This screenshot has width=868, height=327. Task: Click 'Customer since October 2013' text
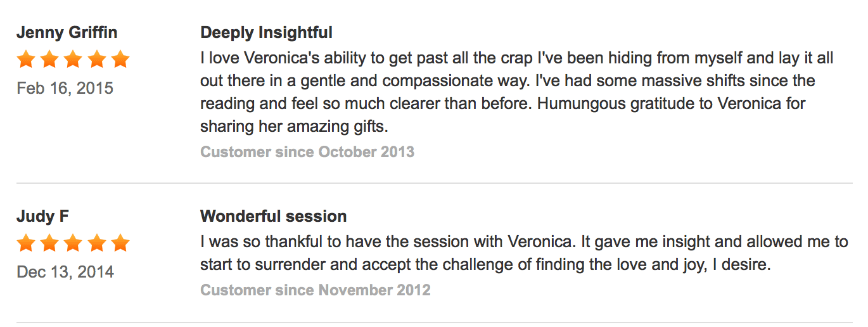[307, 152]
